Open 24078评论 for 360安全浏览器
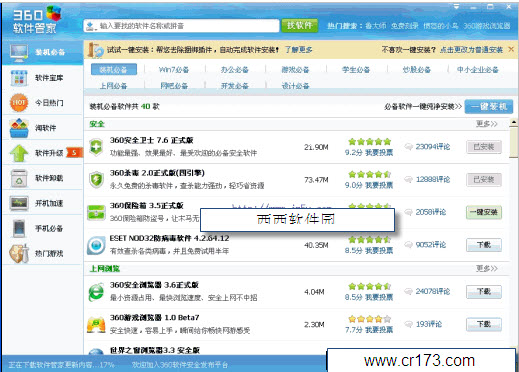Screen dimensions: 519x372 coord(432,291)
